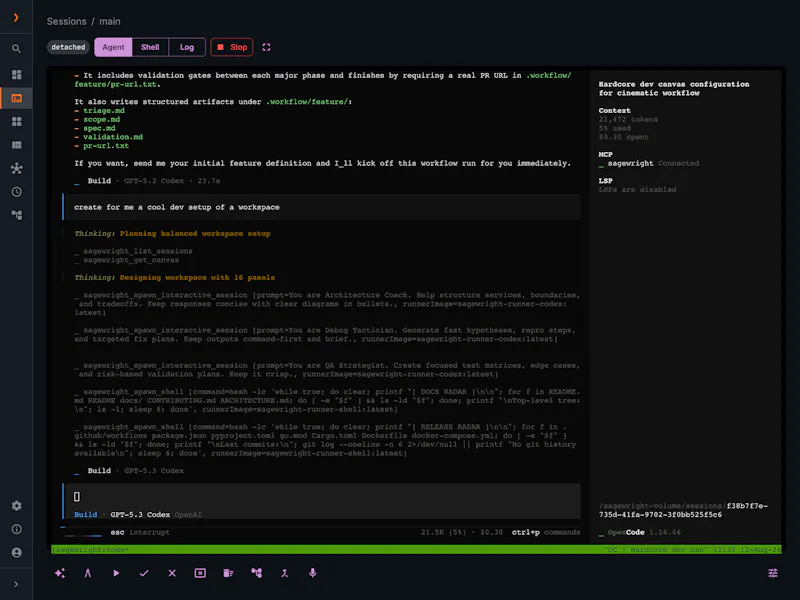Open the sliders settings icon at bottom right
The width and height of the screenshot is (800, 600).
click(773, 573)
